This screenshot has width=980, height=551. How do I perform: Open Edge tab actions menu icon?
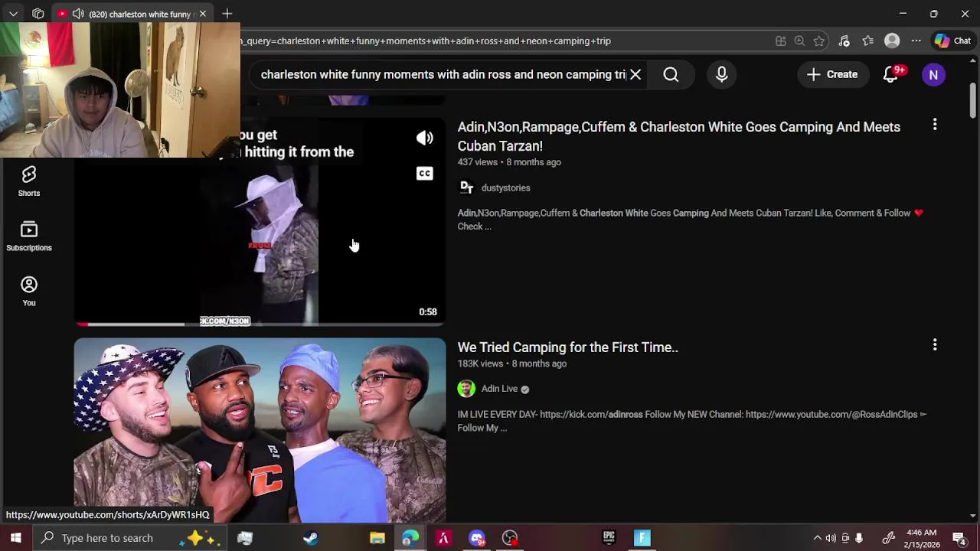[x=13, y=14]
